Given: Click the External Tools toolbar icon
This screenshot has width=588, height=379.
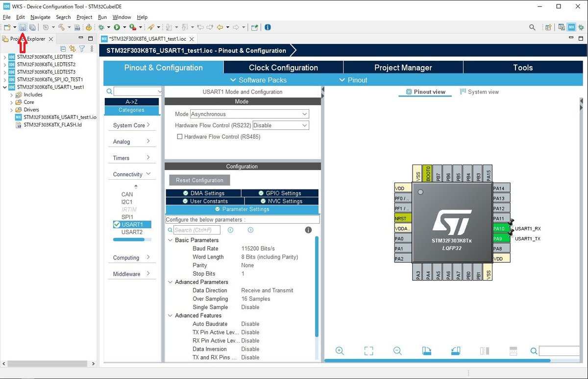Looking at the screenshot, I should (133, 27).
